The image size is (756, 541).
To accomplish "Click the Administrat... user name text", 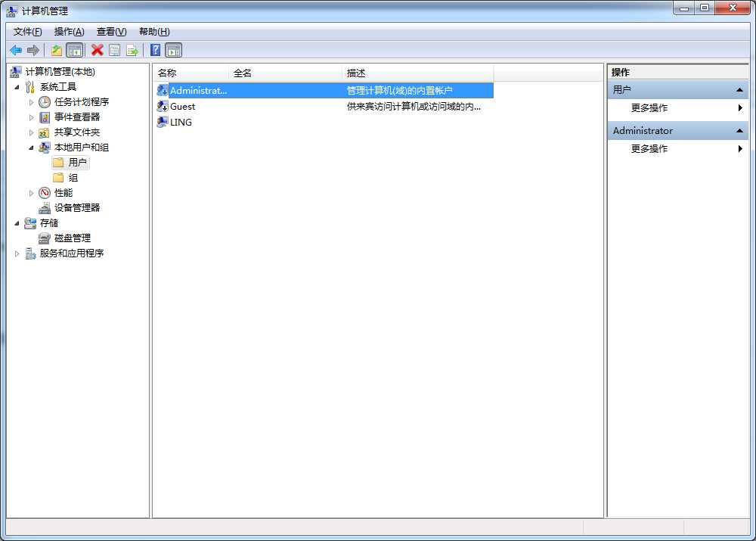I will tap(198, 90).
